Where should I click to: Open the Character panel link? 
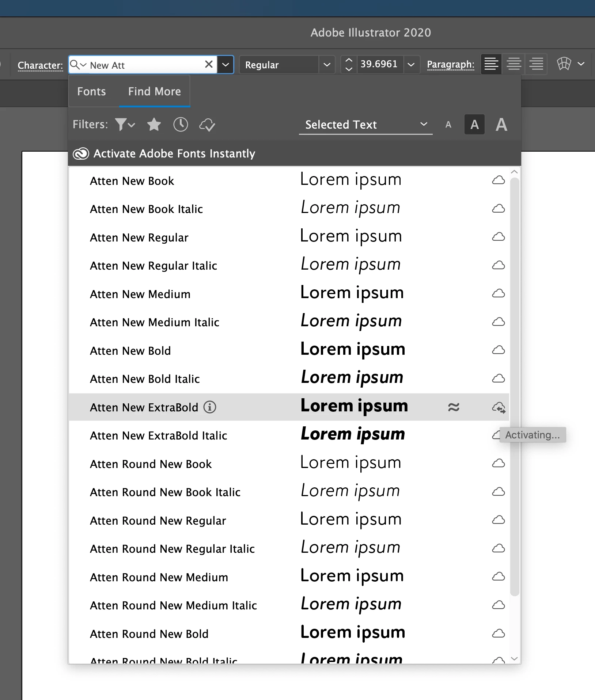(40, 65)
